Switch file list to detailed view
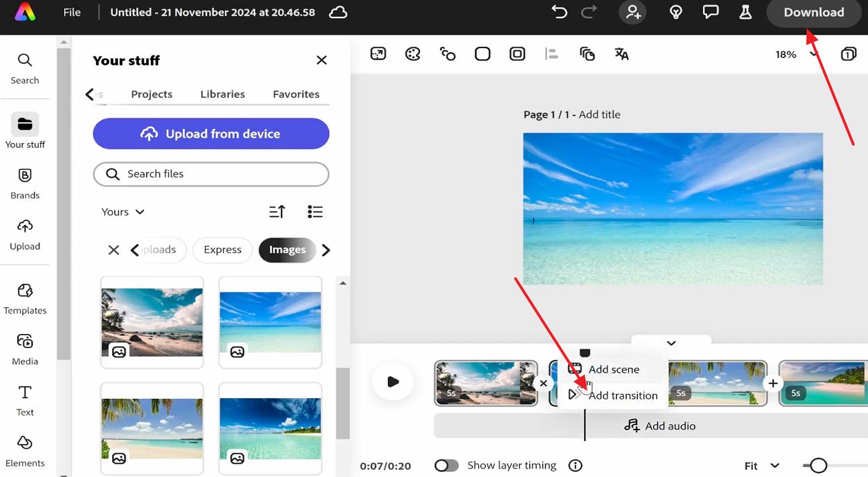The image size is (868, 477). (315, 211)
